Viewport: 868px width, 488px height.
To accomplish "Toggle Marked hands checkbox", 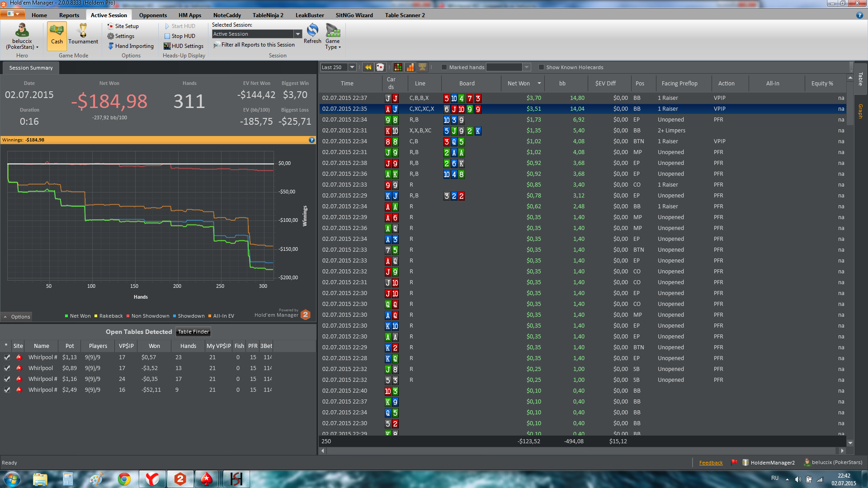I will coord(444,67).
